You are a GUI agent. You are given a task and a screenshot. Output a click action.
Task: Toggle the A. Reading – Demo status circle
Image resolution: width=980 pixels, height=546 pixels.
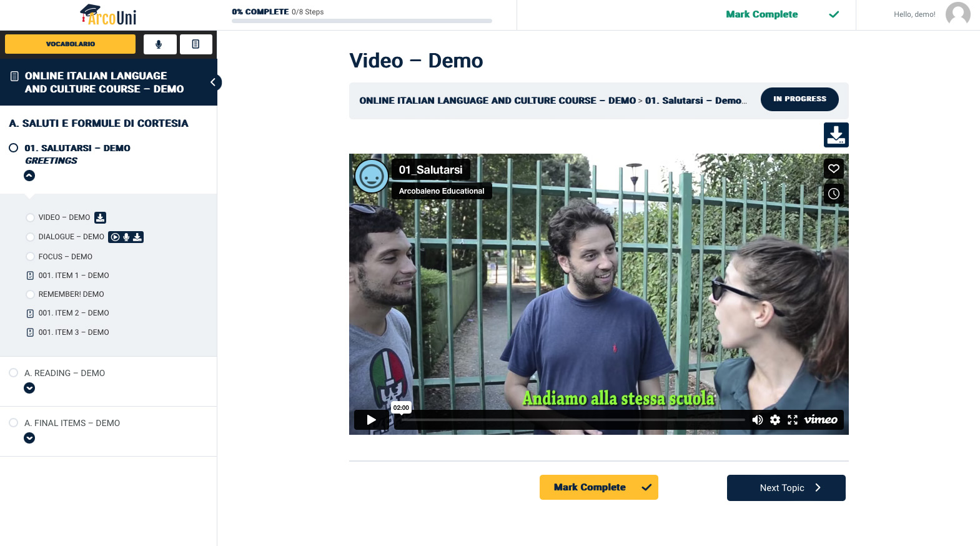coord(13,373)
